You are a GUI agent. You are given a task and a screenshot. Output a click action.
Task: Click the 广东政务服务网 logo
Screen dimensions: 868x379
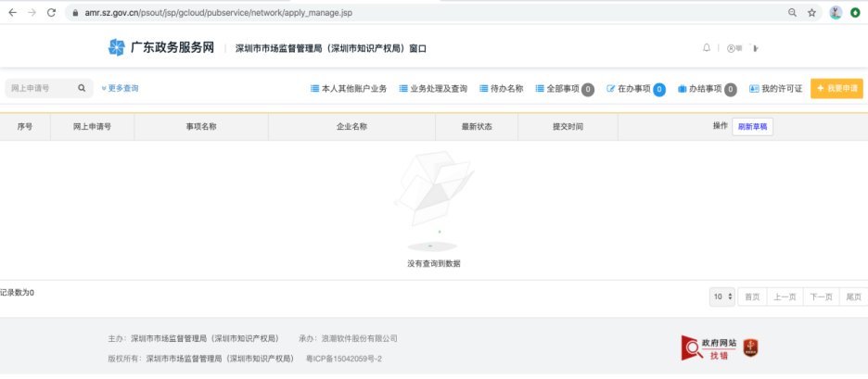161,47
